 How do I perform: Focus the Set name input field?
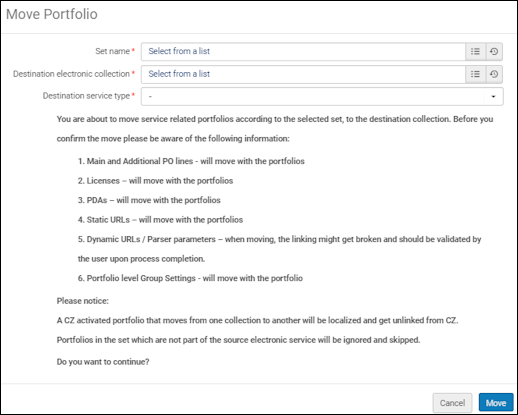[303, 52]
